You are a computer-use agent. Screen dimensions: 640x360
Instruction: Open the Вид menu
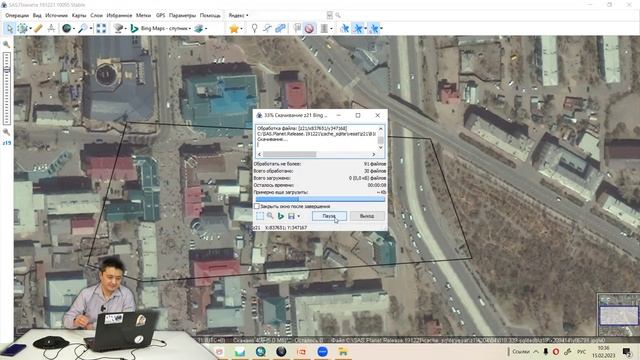(x=37, y=15)
